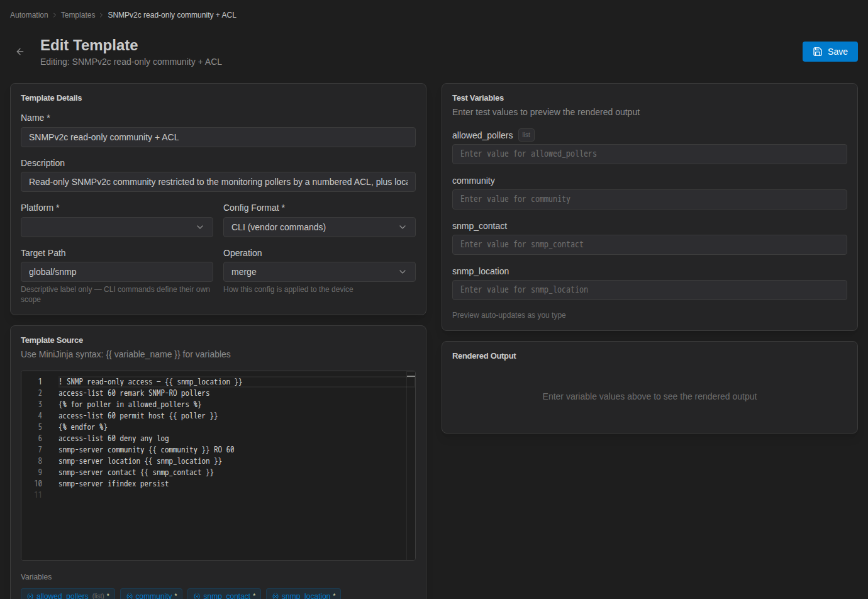Click the 'access-list 60 permit host' line

click(x=138, y=416)
